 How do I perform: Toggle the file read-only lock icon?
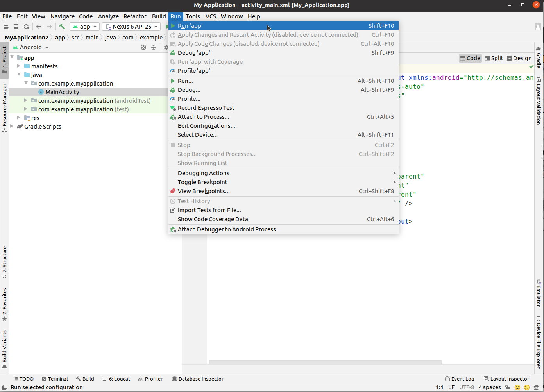[x=508, y=387]
